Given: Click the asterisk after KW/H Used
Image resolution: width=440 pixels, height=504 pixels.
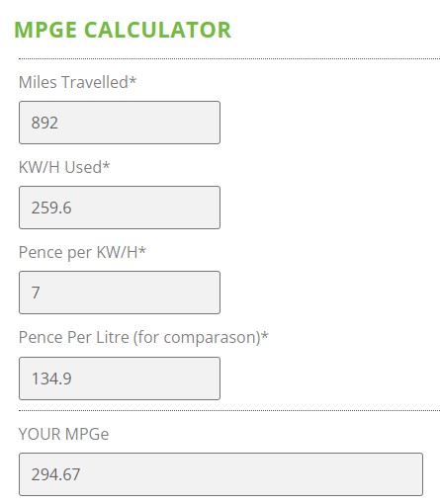Looking at the screenshot, I should coord(106,164).
